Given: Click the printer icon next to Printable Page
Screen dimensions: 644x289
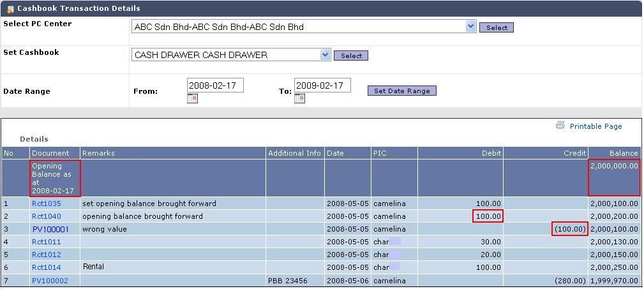Looking at the screenshot, I should pos(560,126).
